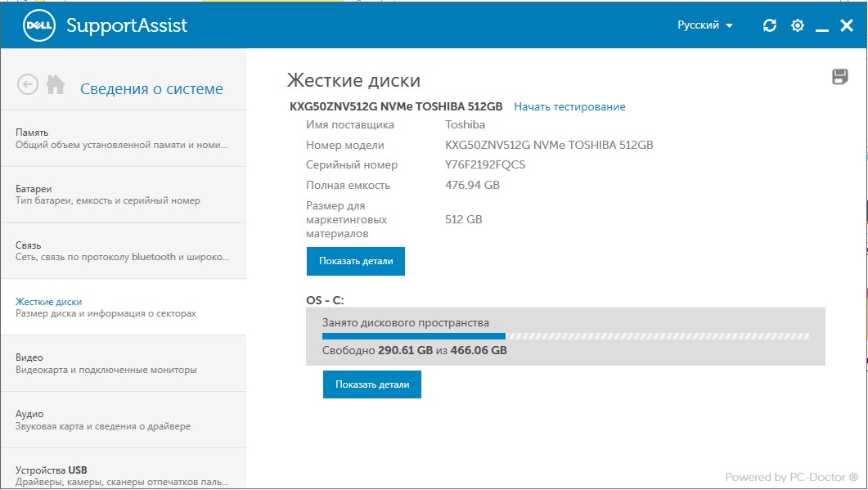868x490 pixels.
Task: Click the Powered by PC-Doctor label
Action: pyautogui.click(x=792, y=477)
